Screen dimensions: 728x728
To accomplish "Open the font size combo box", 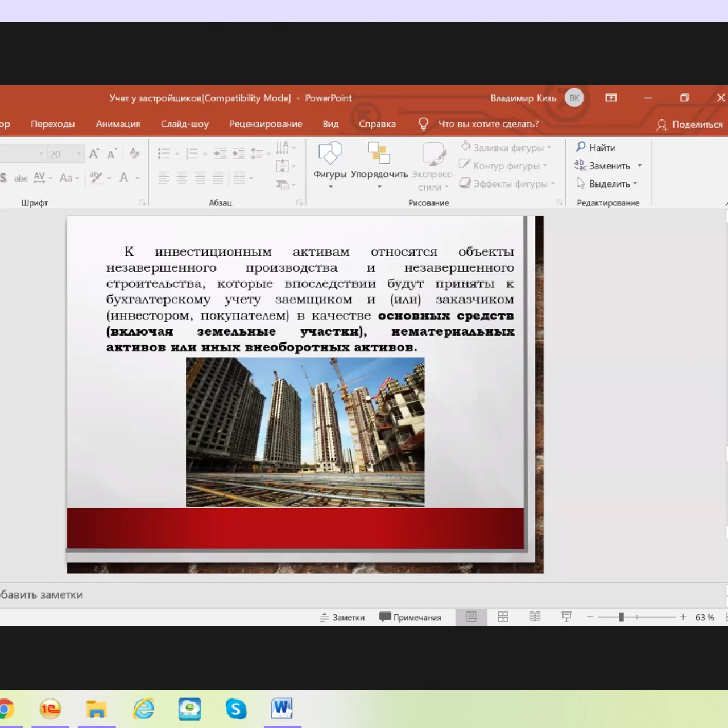I will [x=65, y=154].
